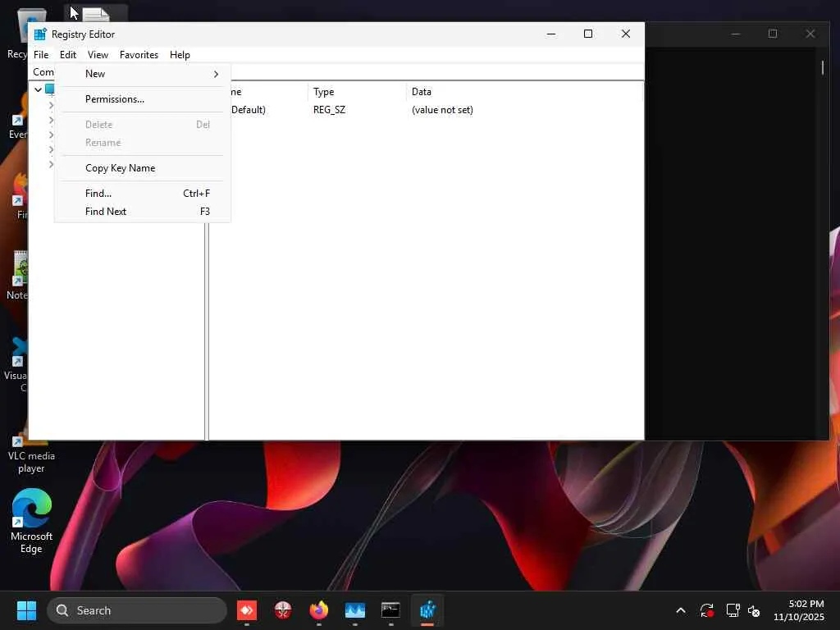Open the Windows Start menu
Viewport: 840px width, 630px height.
(x=26, y=610)
